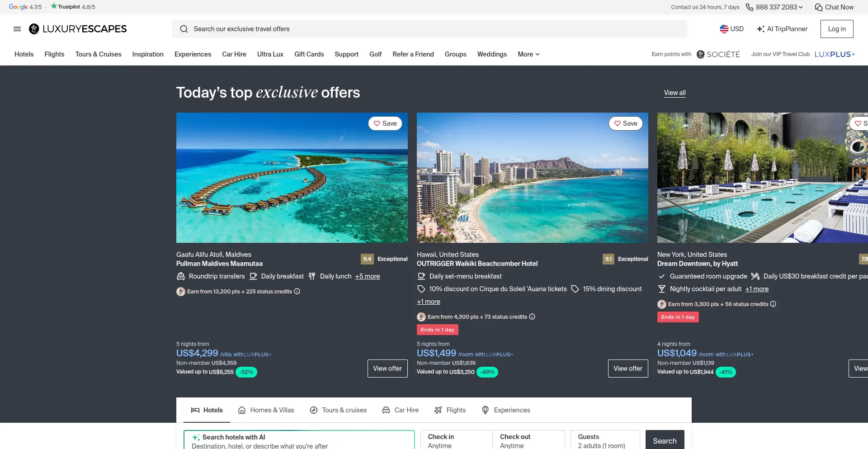
Task: Click the Google rating logo
Action: (x=18, y=7)
